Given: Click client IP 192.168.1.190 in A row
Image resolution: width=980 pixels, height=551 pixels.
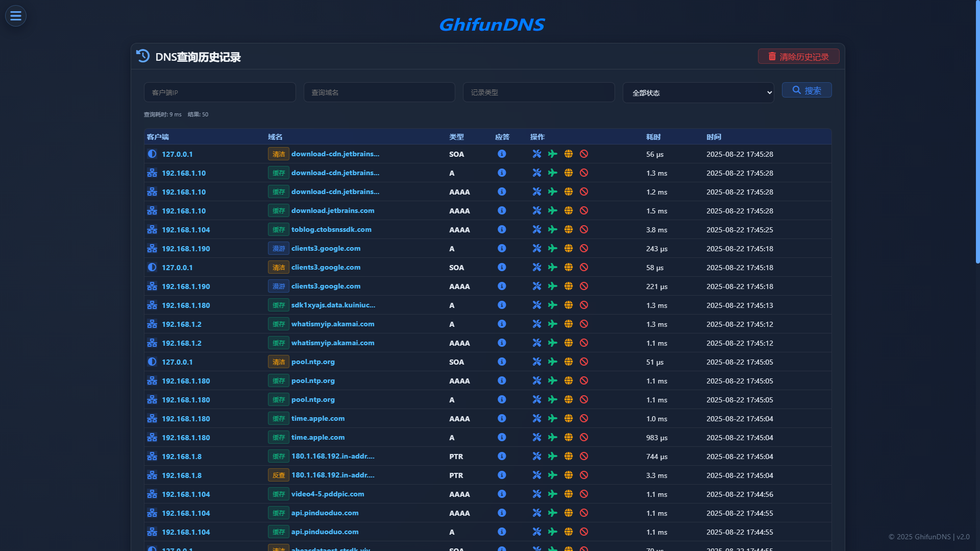Looking at the screenshot, I should point(186,249).
